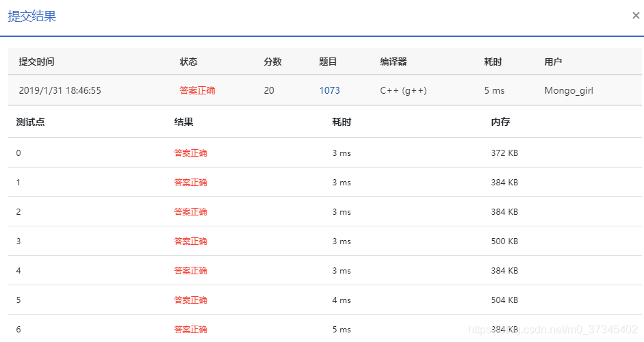Click 504 KB memory value
The height and width of the screenshot is (342, 644).
(x=504, y=300)
